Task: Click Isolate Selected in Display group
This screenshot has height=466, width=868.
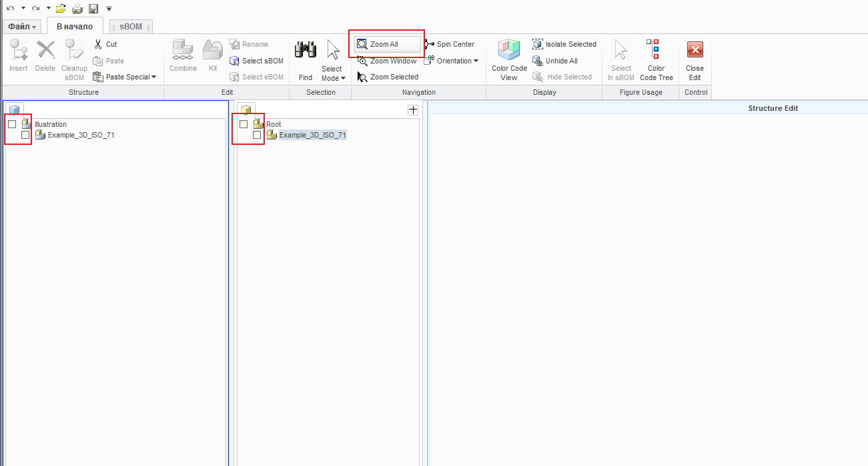Action: click(564, 44)
